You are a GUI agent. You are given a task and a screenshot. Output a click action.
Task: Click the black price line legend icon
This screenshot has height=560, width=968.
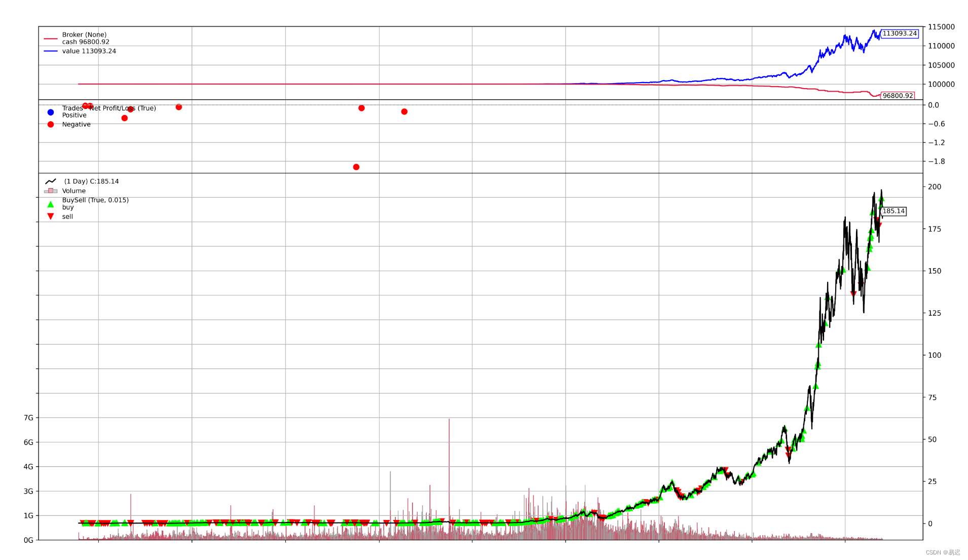pyautogui.click(x=51, y=181)
